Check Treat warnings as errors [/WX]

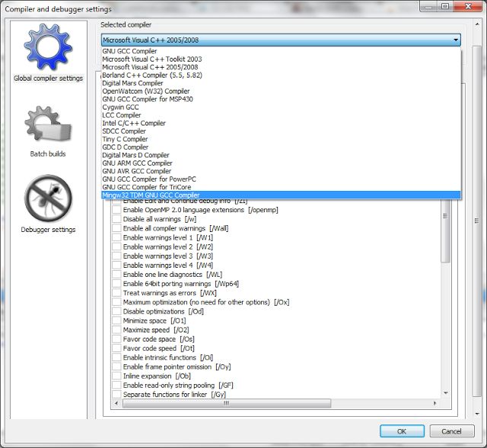coord(116,293)
